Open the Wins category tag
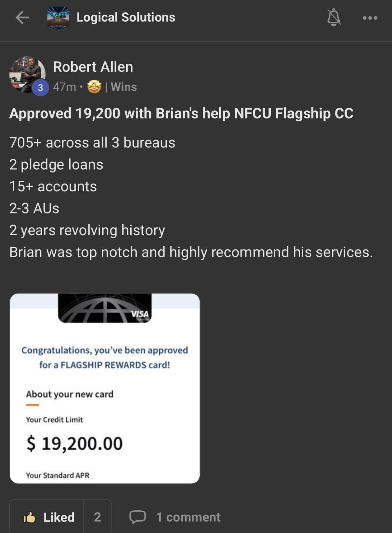The image size is (392, 533). (x=124, y=87)
